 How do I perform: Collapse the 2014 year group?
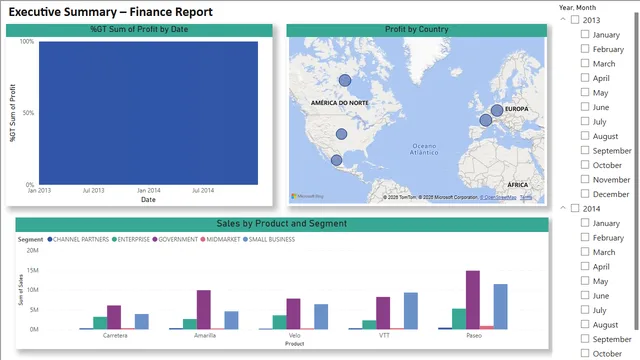tap(563, 208)
